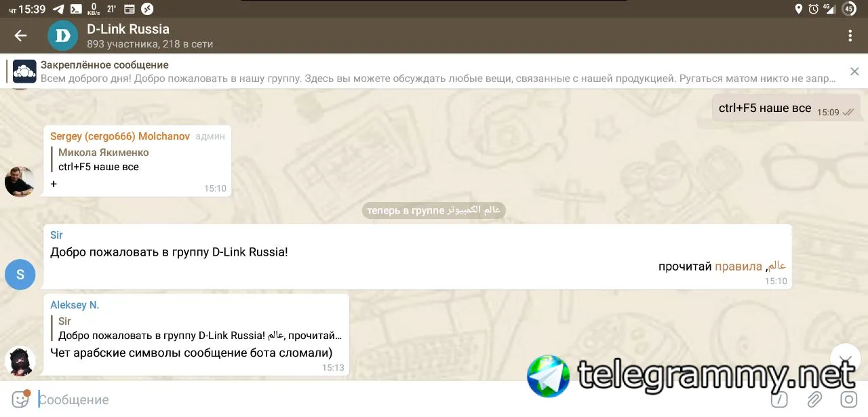Tap the scroll-to-bottom arrow button
Image resolution: width=868 pixels, height=417 pixels.
click(x=846, y=359)
